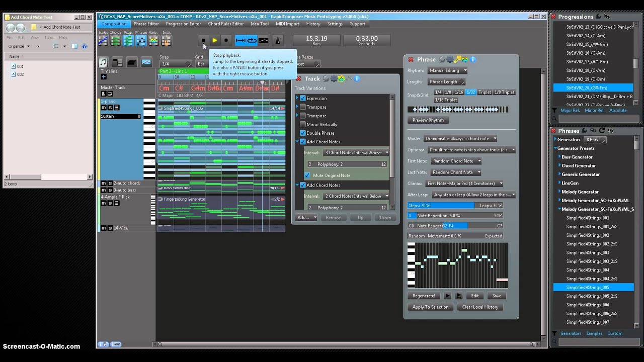Open the First Note dropdown
644x362 pixels.
(456, 161)
